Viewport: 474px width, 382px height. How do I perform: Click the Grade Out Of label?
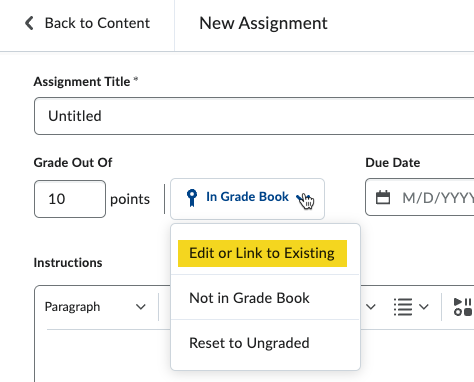click(73, 163)
